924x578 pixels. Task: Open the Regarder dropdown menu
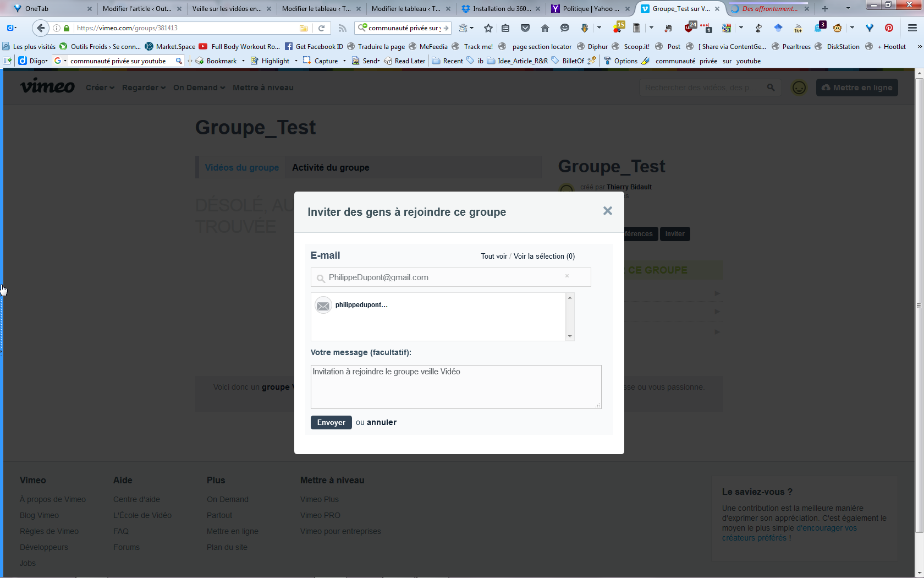144,88
